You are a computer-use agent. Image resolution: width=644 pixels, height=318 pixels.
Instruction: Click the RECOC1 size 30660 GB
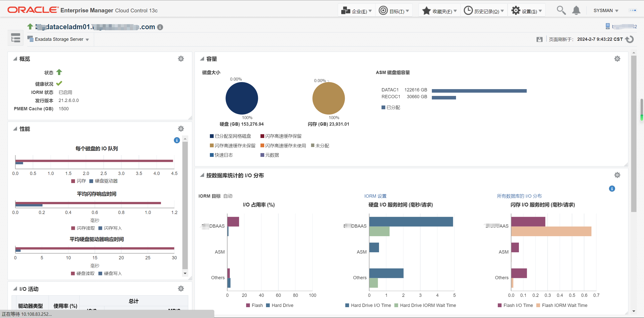[x=417, y=97]
